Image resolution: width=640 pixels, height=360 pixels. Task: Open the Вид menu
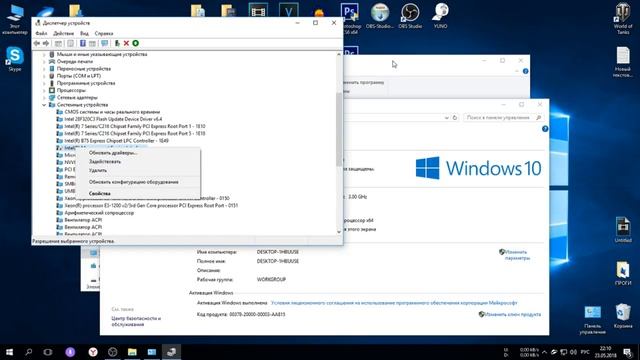tap(84, 33)
